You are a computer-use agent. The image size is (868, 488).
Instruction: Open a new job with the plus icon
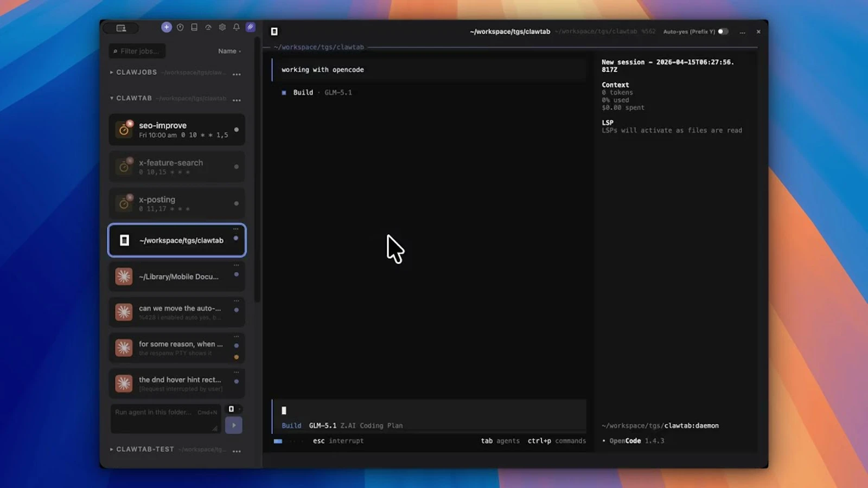pos(167,28)
